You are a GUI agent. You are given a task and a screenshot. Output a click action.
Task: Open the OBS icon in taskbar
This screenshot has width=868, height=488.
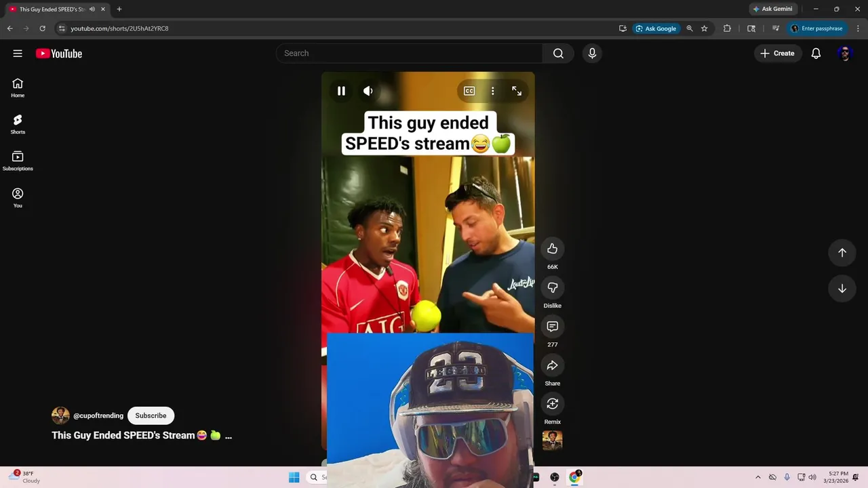pyautogui.click(x=555, y=478)
